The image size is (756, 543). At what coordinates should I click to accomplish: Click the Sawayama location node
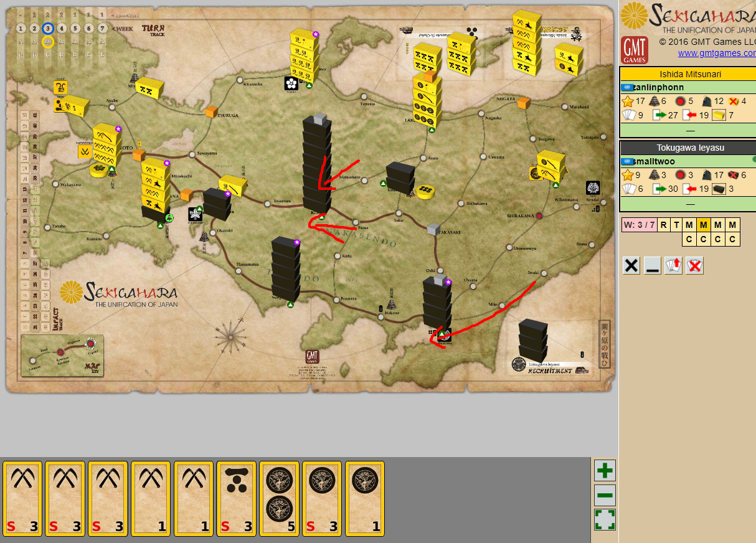click(191, 154)
